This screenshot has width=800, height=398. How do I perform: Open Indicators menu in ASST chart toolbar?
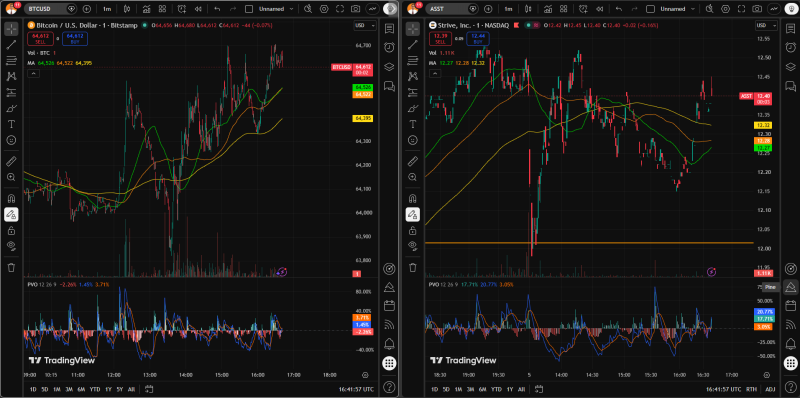point(547,9)
